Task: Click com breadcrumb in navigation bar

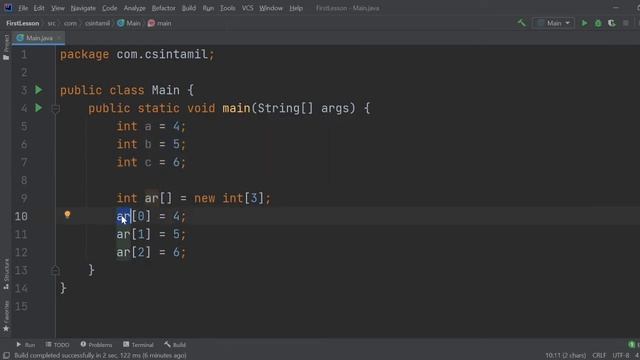Action: [x=70, y=23]
